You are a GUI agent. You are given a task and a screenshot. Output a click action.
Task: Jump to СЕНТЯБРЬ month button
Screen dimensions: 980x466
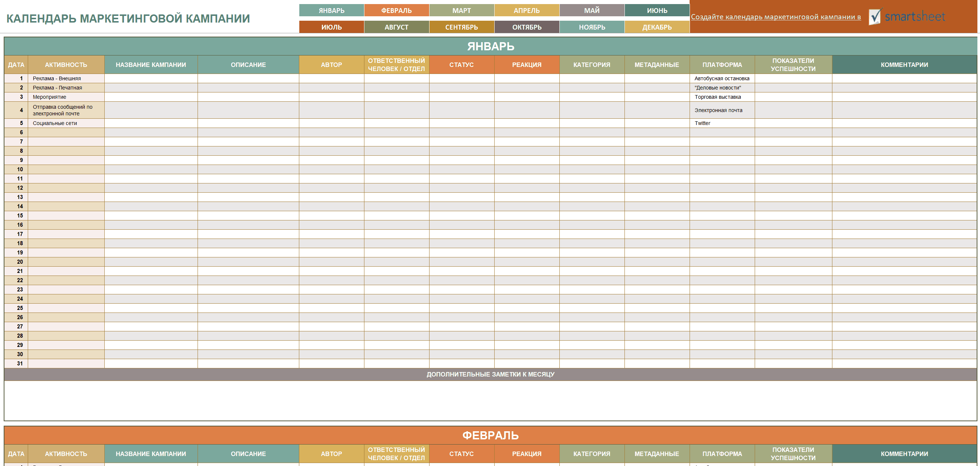coord(461,27)
